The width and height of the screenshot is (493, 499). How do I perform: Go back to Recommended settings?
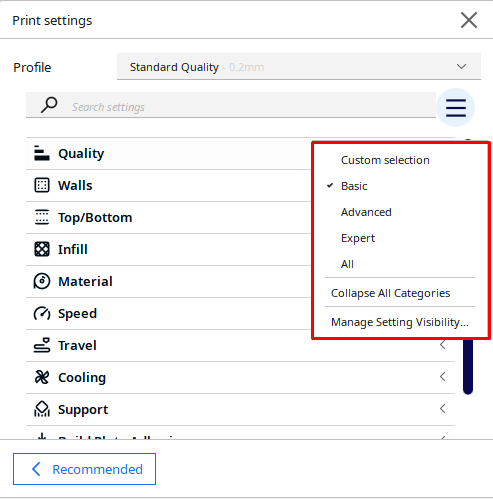[x=84, y=469]
